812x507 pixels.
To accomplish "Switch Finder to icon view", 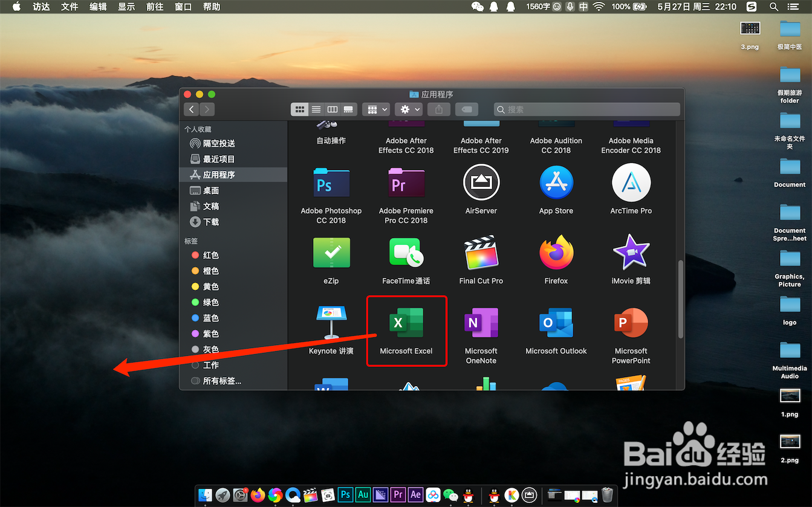I will click(300, 109).
